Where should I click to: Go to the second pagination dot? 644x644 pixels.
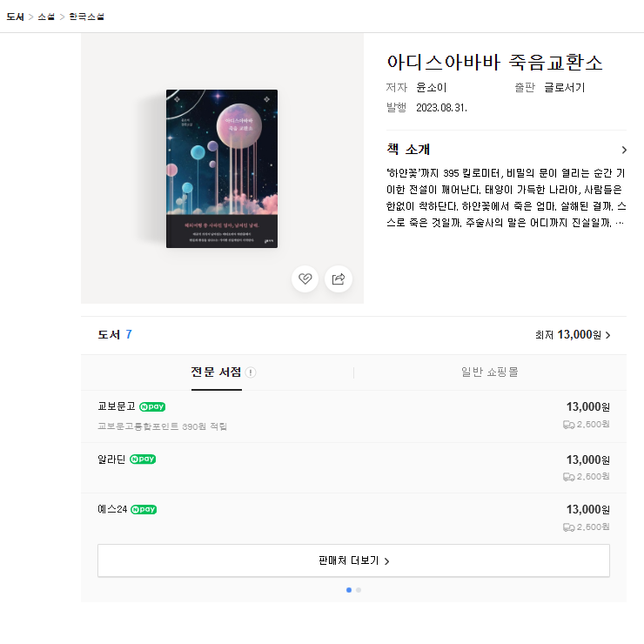pyautogui.click(x=359, y=590)
